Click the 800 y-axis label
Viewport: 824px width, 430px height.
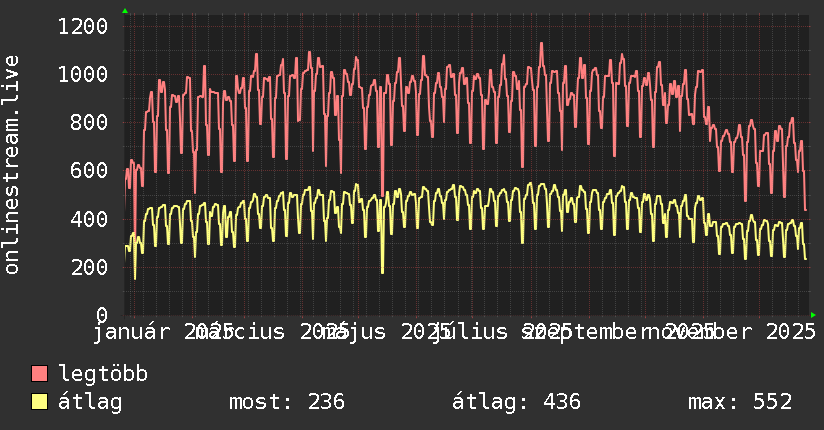tap(89, 122)
